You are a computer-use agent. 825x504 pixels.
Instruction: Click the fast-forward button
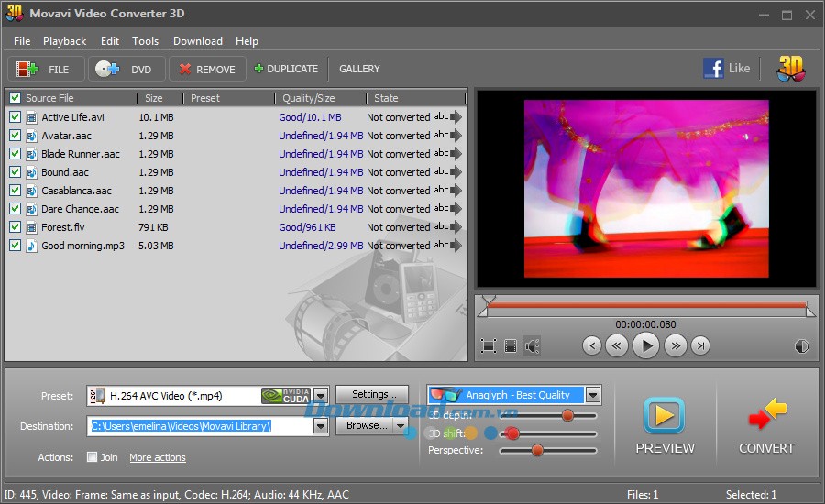click(x=675, y=345)
